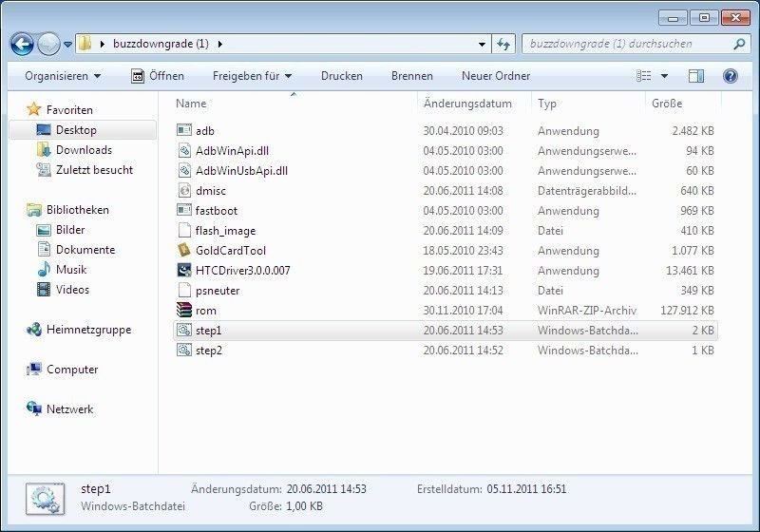Select Bibliotheken in the navigation pane
Screen dimensions: 760x532
(x=78, y=210)
